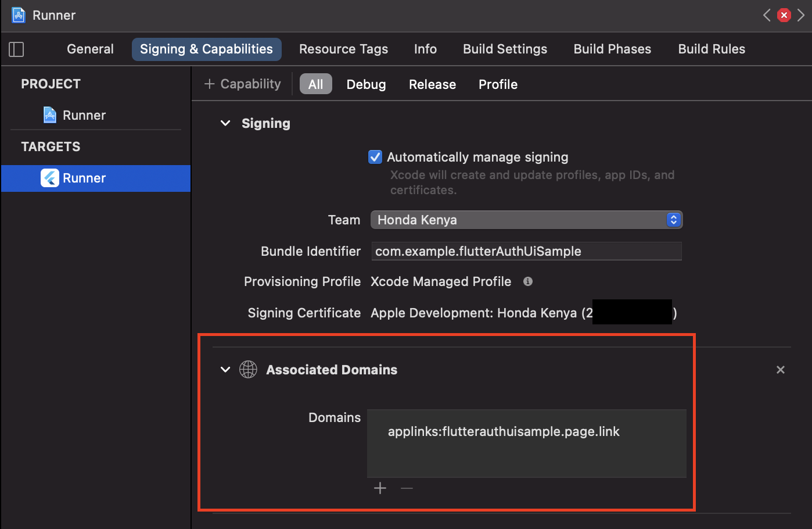The image size is (812, 529).
Task: Go back with the left chevron arrow
Action: [x=767, y=15]
